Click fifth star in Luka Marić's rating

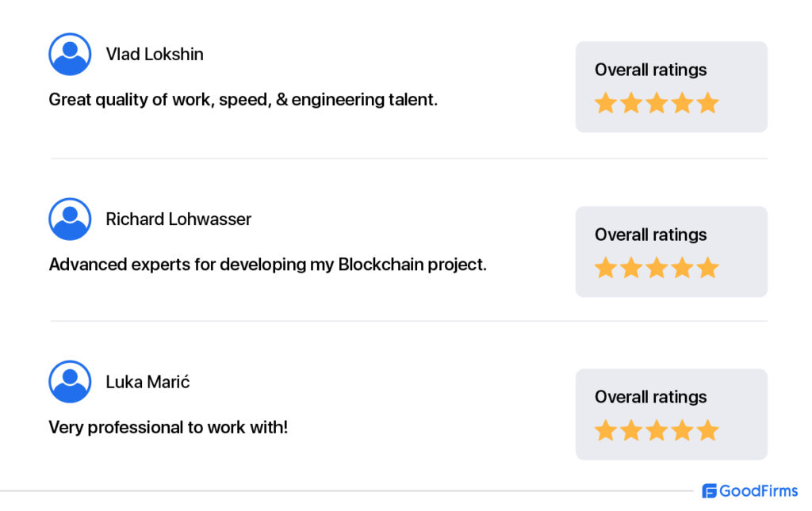(707, 430)
